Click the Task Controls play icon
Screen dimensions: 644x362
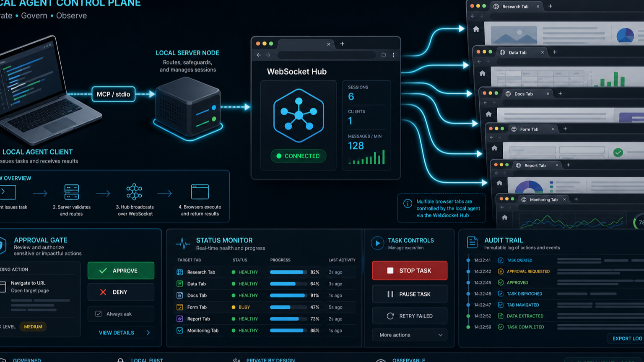coord(377,243)
